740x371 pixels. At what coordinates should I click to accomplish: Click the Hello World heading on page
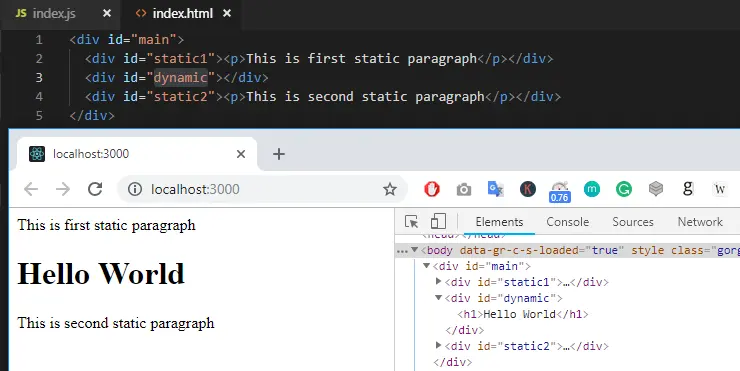[101, 273]
